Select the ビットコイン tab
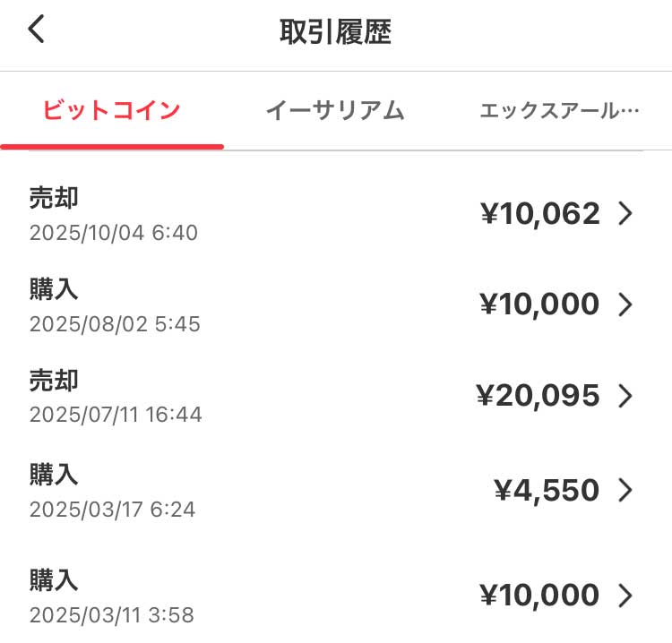The width and height of the screenshot is (672, 643). (112, 111)
